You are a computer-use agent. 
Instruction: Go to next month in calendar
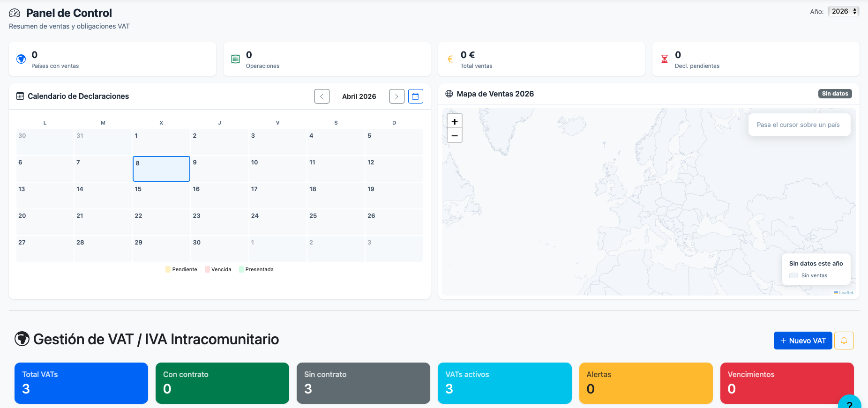[x=397, y=96]
